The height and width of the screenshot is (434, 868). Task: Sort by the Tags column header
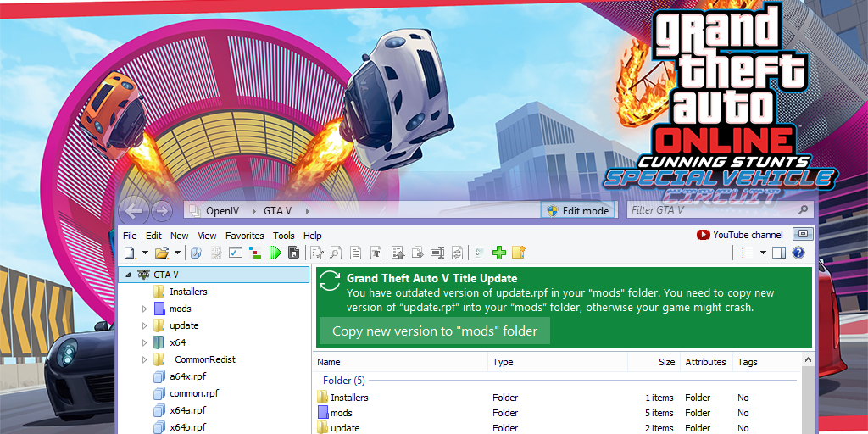(766, 362)
